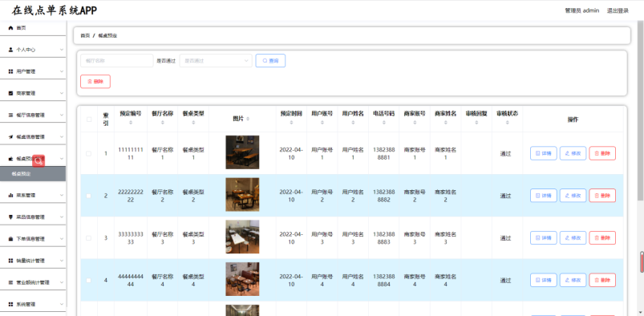The width and height of the screenshot is (644, 316).
Task: Click the bar-chart icon for 菜系管理
Action: [10, 196]
